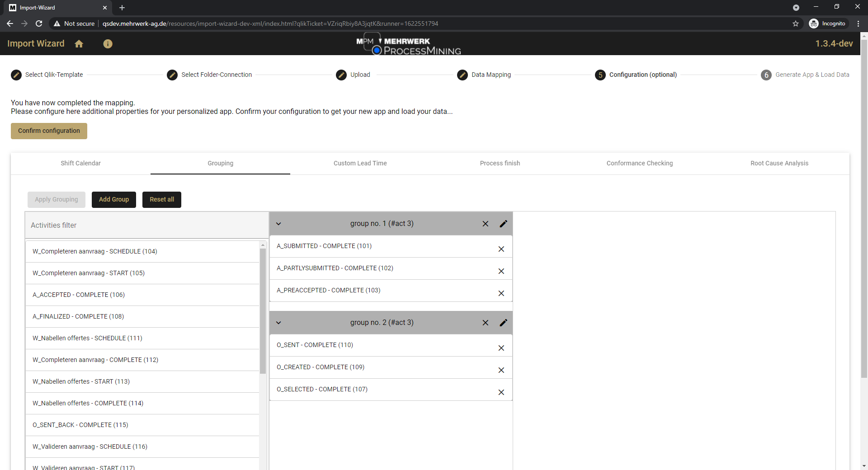The image size is (868, 470).
Task: Remove O_SENT - COMPLETE (110) from group
Action: pos(501,348)
